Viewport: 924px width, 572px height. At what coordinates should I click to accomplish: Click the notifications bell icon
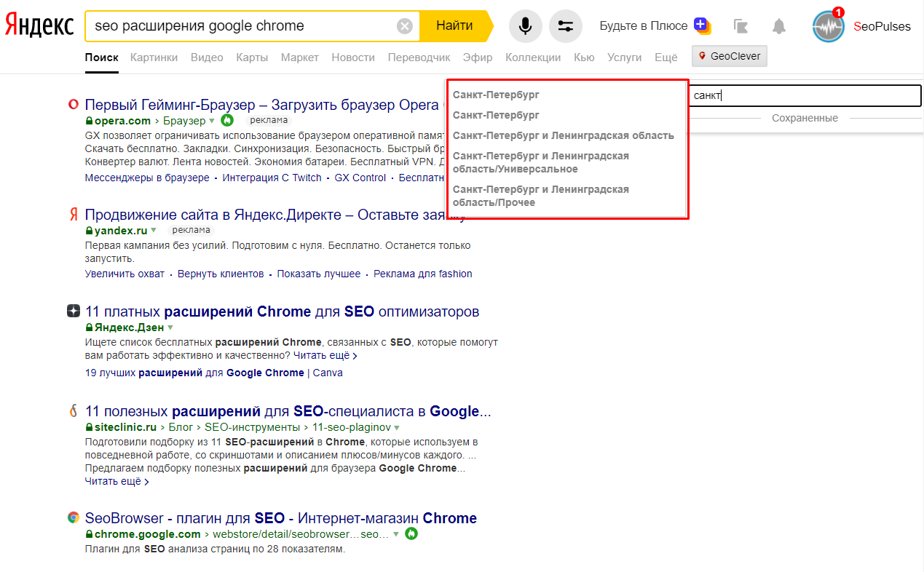click(x=779, y=27)
